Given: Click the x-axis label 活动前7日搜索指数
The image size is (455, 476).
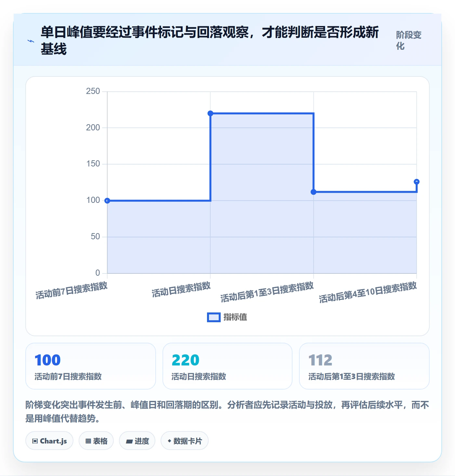Looking at the screenshot, I should click(x=71, y=290).
